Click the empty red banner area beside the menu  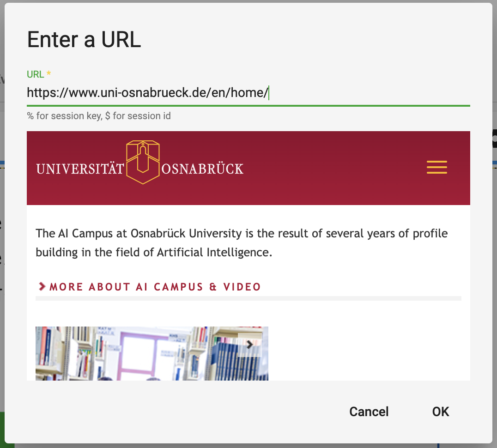point(333,168)
